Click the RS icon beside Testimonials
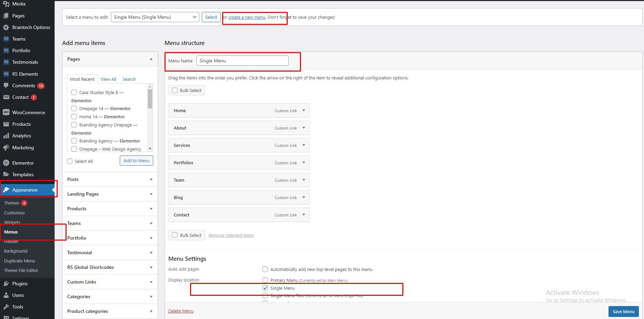This screenshot has width=644, height=319. [6, 62]
